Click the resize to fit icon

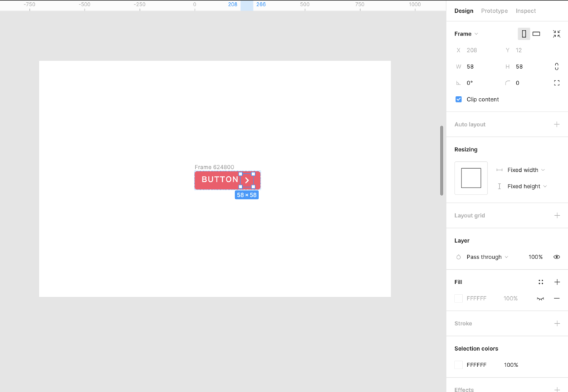pos(557,33)
